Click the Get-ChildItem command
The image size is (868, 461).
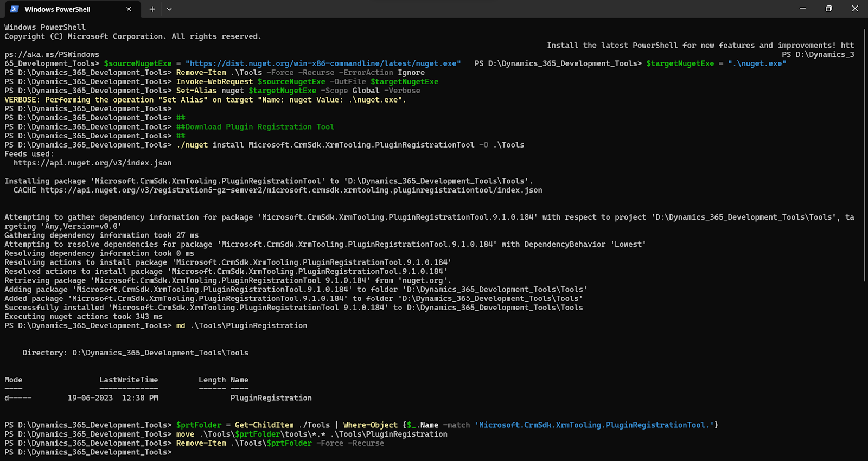coord(264,425)
